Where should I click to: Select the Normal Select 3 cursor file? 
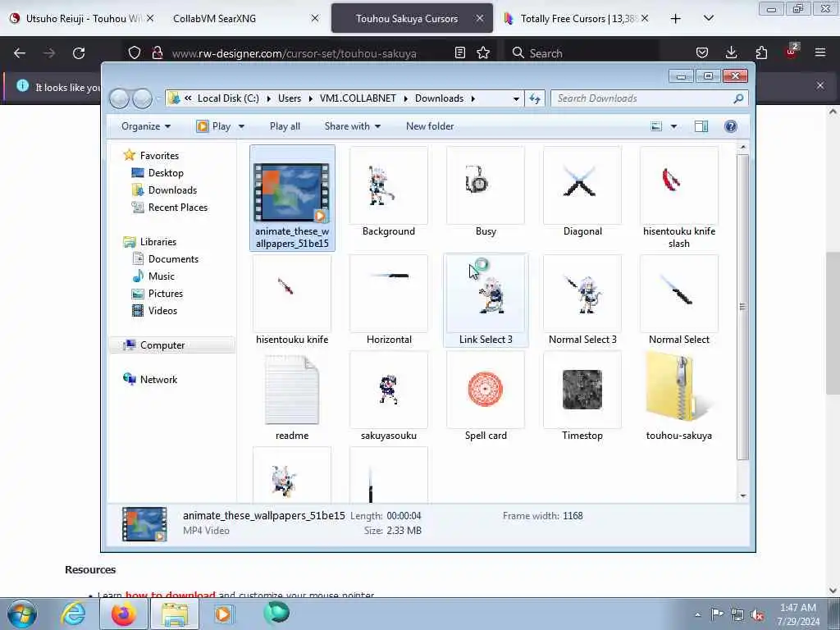[582, 300]
